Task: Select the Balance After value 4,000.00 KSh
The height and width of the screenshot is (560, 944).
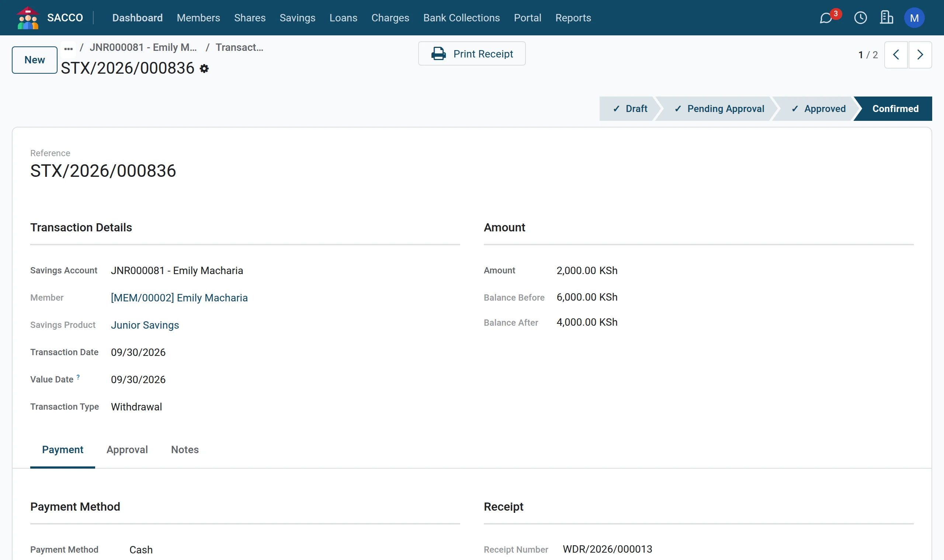Action: (x=587, y=322)
